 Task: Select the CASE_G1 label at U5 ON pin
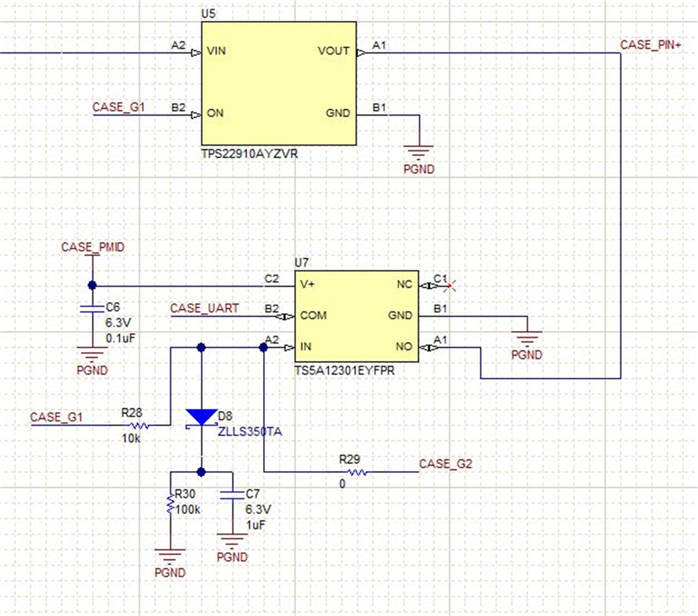118,108
